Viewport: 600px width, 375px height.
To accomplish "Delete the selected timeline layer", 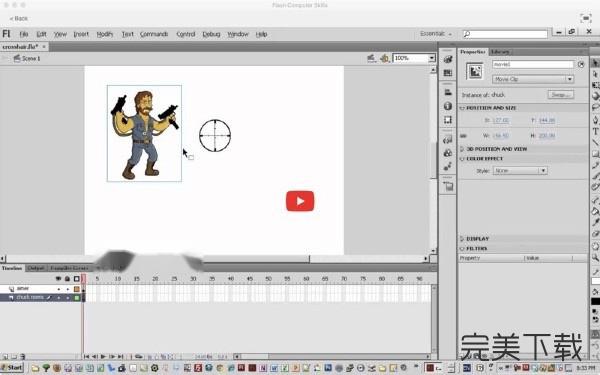I will pos(23,357).
